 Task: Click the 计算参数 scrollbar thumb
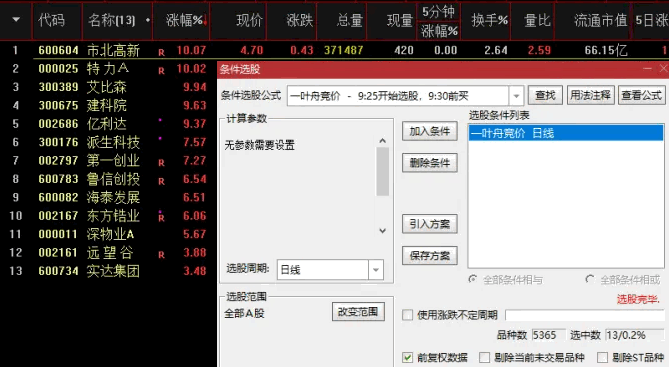point(383,171)
